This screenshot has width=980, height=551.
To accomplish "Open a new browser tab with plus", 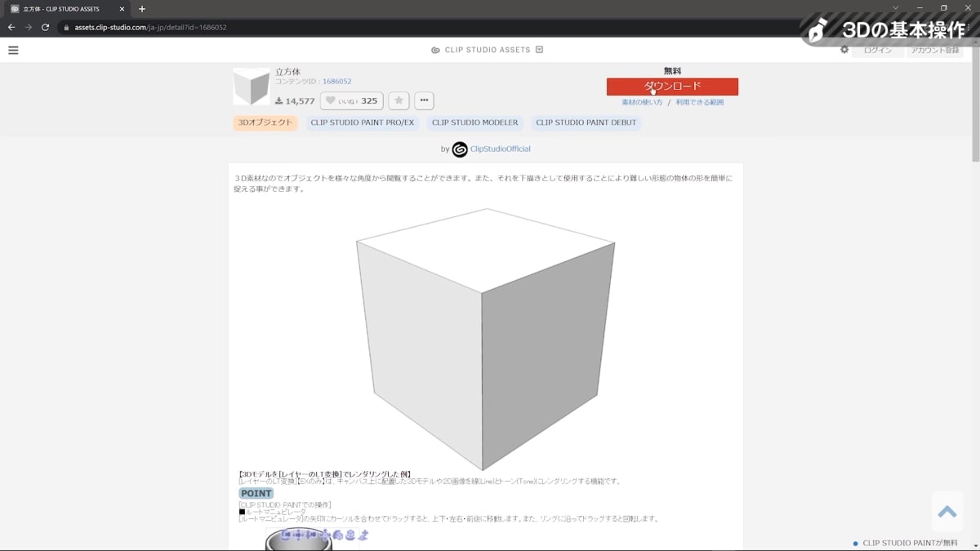I will 142,9.
